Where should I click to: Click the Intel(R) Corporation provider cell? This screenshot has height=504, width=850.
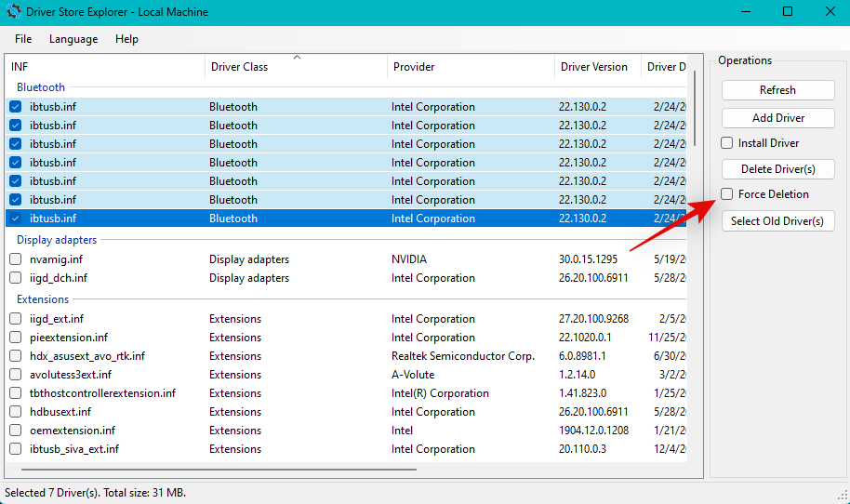(440, 393)
